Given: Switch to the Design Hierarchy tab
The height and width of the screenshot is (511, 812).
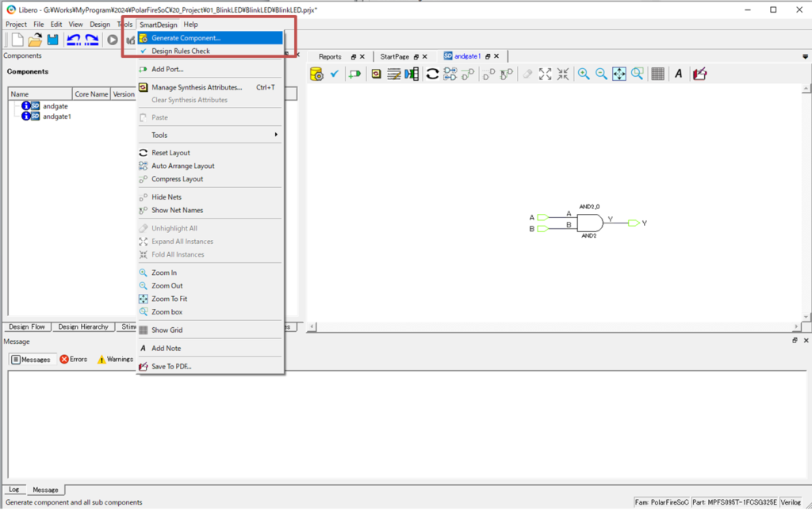Looking at the screenshot, I should pos(83,326).
